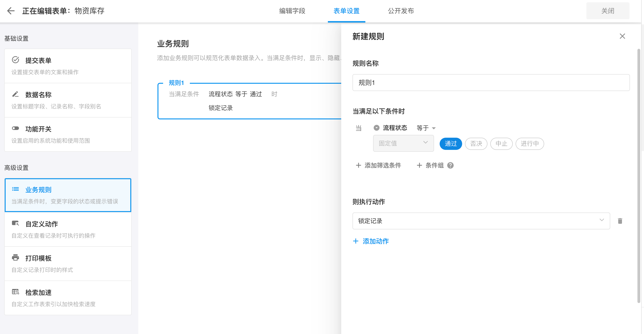The image size is (644, 334).
Task: Expand the 固定值 dropdown
Action: point(403,143)
